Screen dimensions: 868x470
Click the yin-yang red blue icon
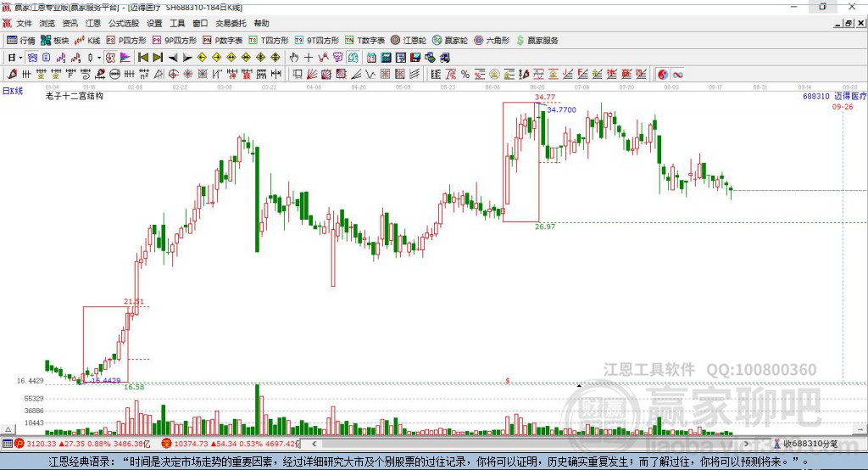(x=663, y=74)
